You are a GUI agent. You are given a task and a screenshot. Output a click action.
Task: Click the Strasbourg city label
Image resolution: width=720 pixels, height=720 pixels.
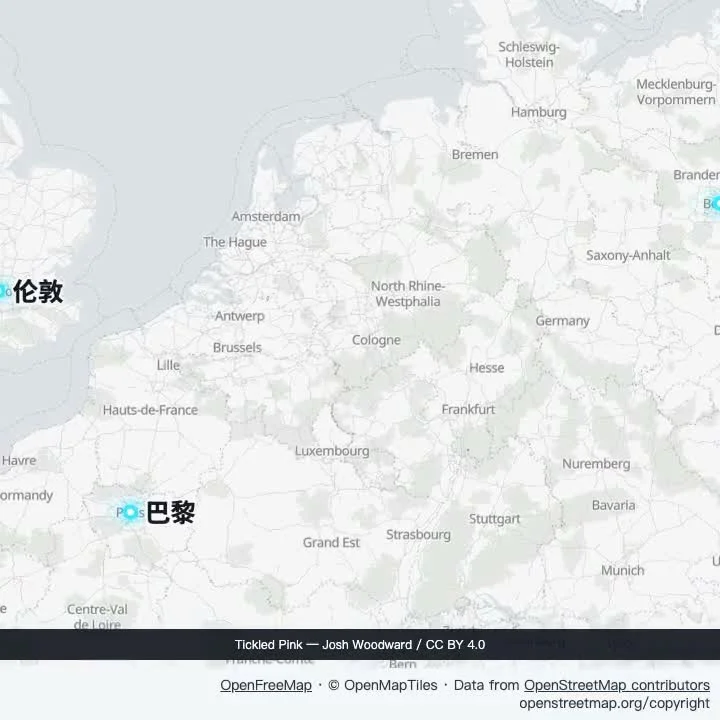(x=418, y=535)
